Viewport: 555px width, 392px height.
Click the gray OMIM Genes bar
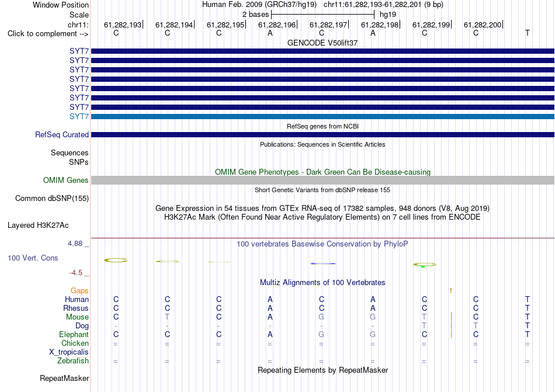(x=322, y=180)
